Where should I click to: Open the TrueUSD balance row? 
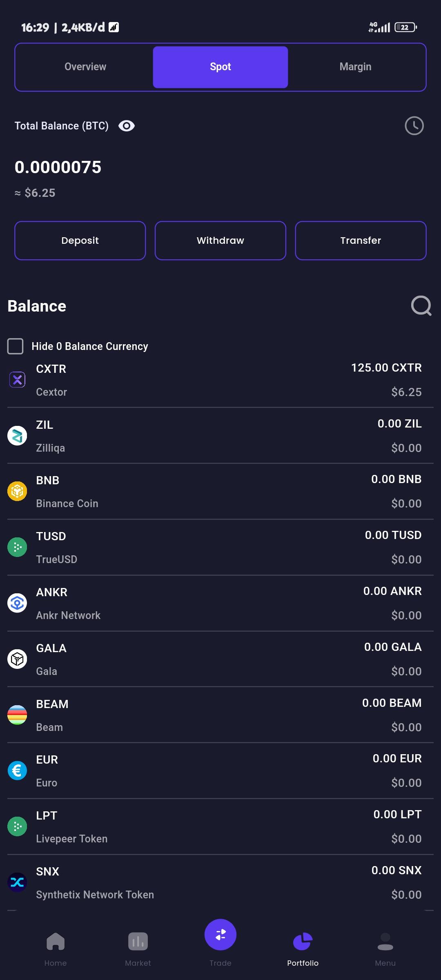click(220, 548)
